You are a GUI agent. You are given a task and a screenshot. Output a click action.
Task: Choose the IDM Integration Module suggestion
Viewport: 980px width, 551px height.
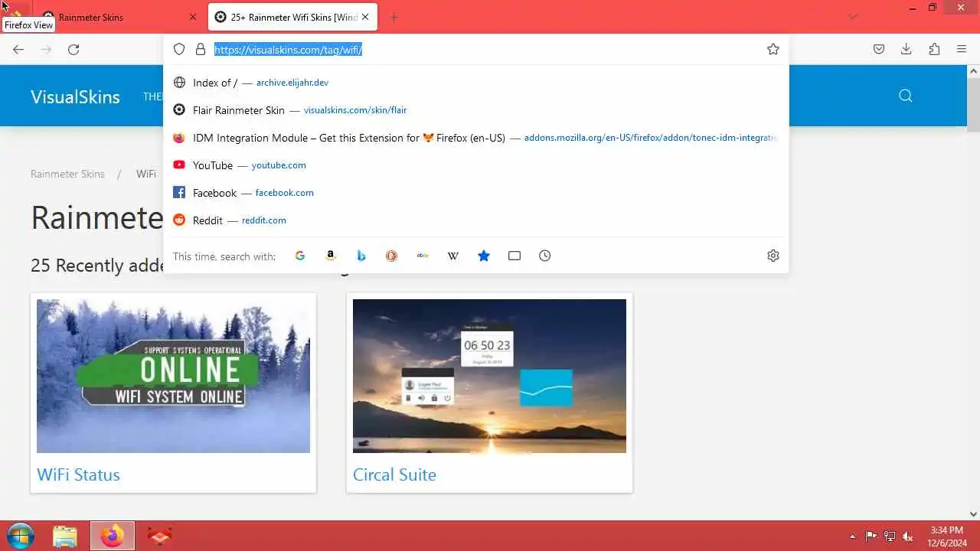pos(476,138)
